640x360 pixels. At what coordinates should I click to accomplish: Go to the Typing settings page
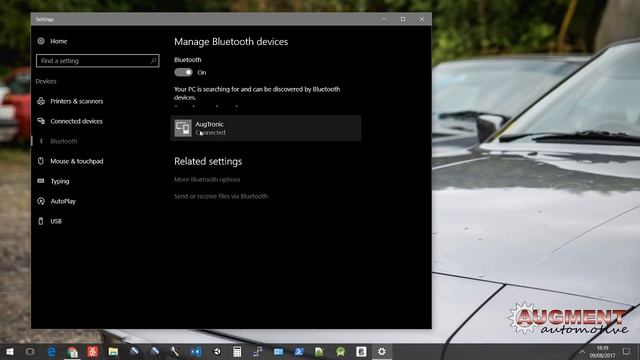click(x=53, y=181)
